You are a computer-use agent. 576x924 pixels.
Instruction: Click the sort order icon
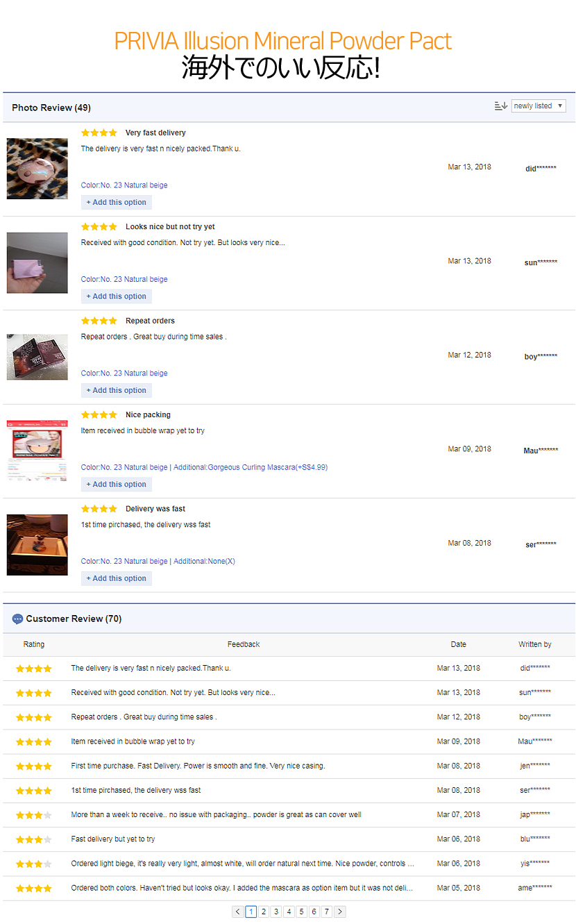(x=500, y=106)
